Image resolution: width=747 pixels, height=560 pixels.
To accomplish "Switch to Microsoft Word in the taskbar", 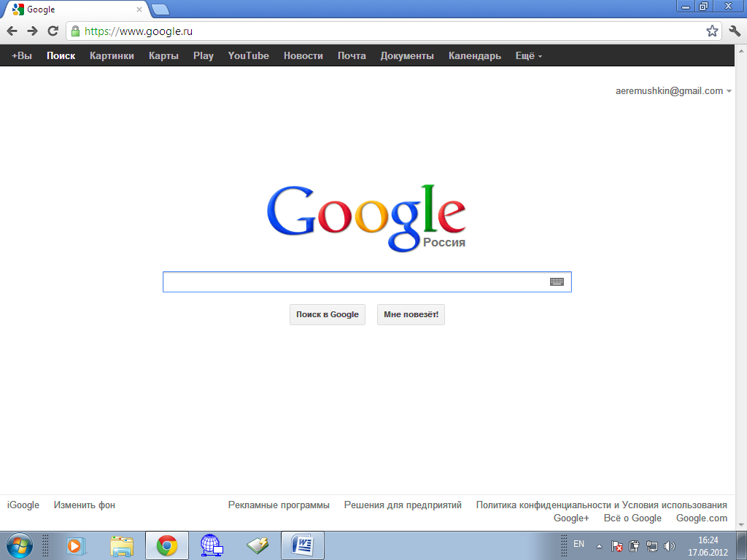I will click(x=303, y=545).
